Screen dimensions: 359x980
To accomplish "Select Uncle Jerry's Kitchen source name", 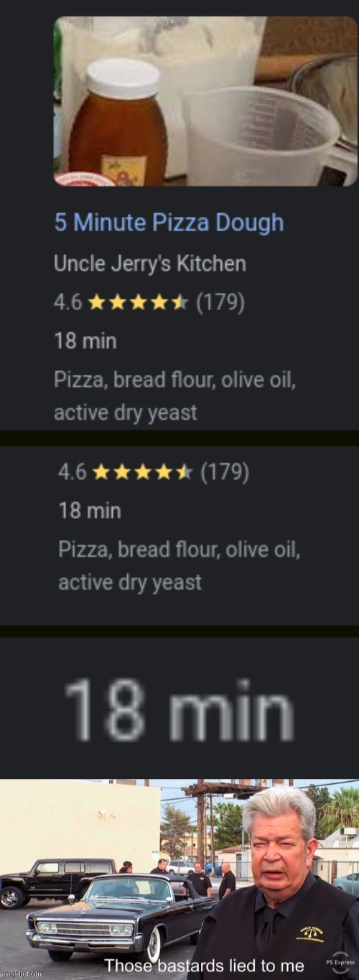I will (x=150, y=263).
